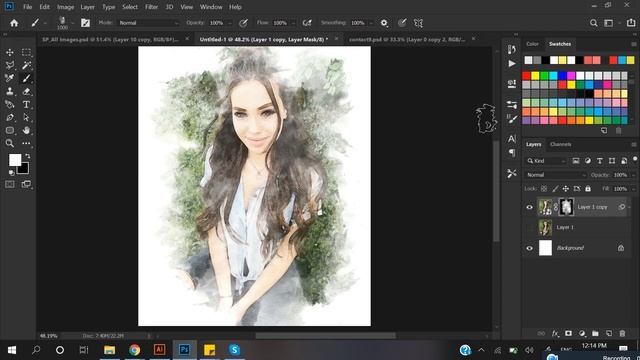Open the Brush Settings panel toggle
Screen dimensions: 640x360
tap(85, 23)
